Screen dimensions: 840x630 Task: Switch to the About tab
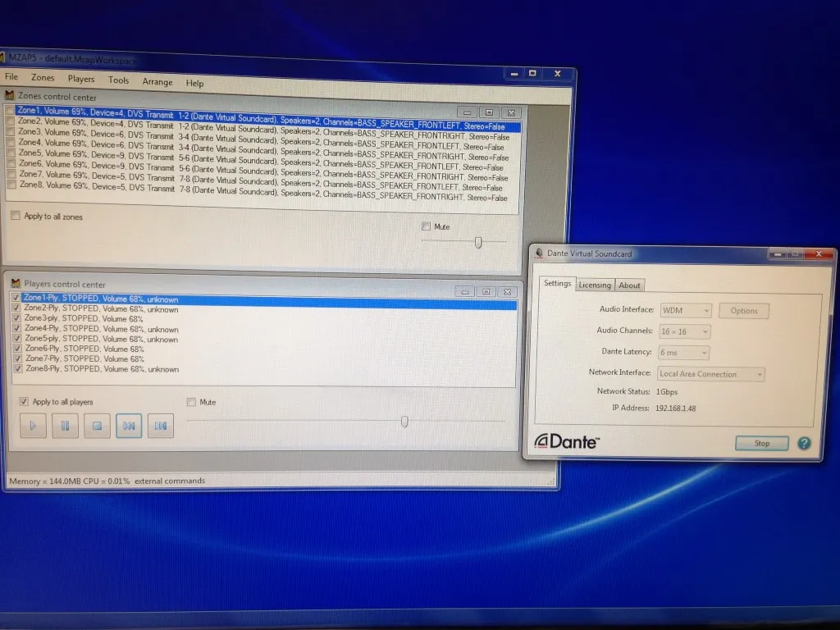[x=629, y=285]
